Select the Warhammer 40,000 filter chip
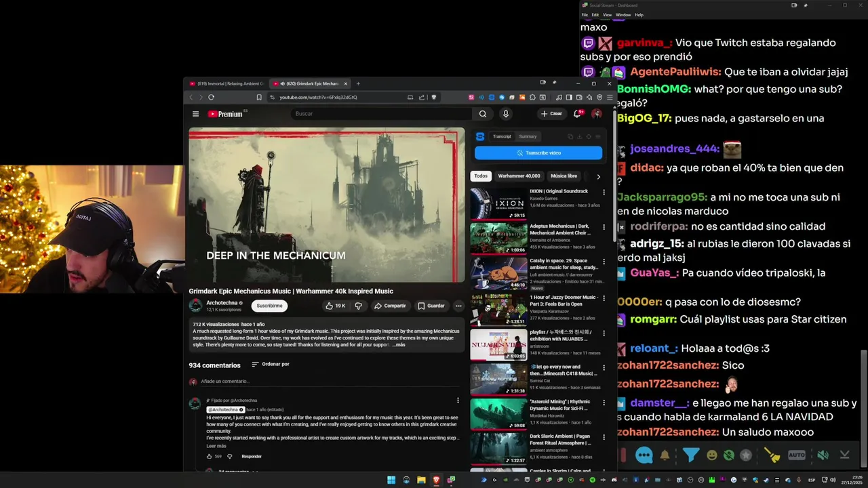Screen dimensions: 868x488 (519, 176)
